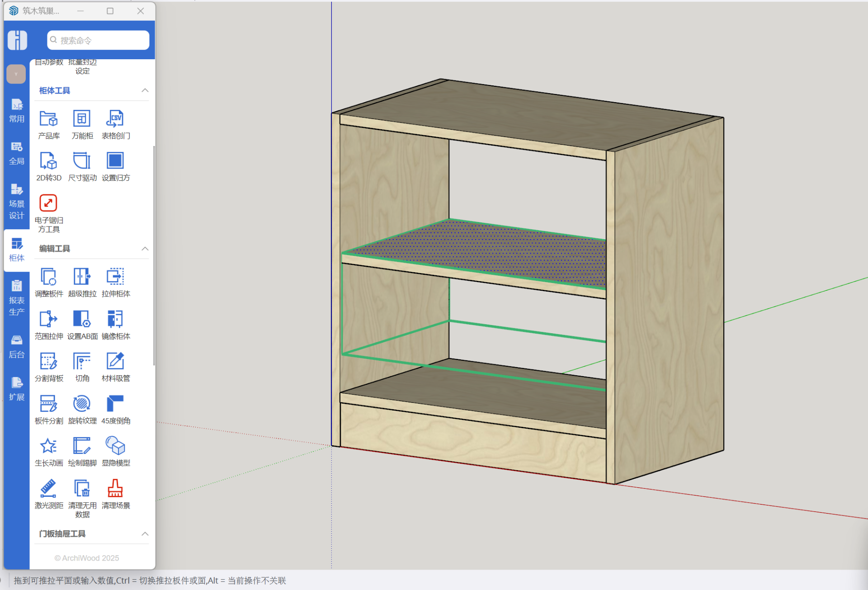Open the 报表生产 sidebar tab

pyautogui.click(x=17, y=297)
